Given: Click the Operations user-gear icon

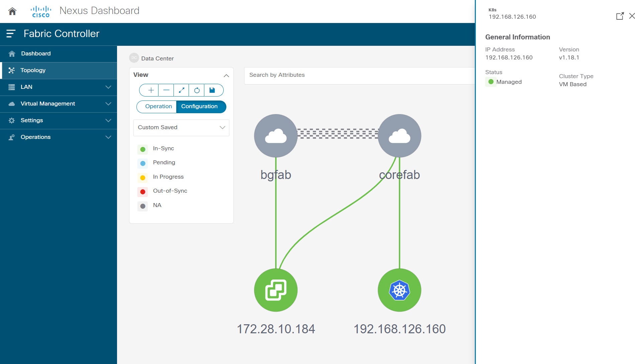Looking at the screenshot, I should pyautogui.click(x=12, y=137).
